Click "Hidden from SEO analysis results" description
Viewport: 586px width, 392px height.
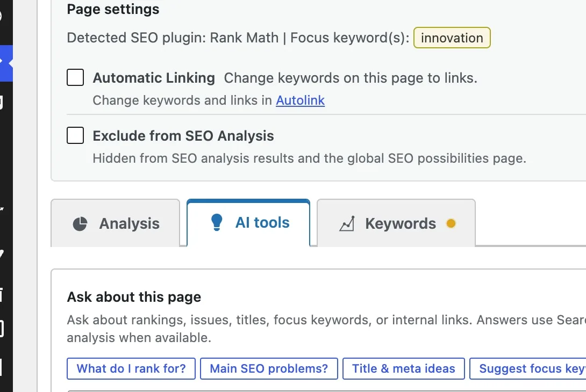coord(310,158)
